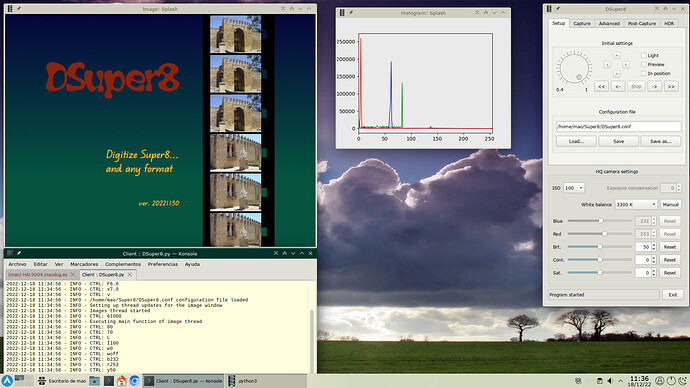Click the pin icon in the Image: Splash title bar
690x388 pixels.
[18, 9]
